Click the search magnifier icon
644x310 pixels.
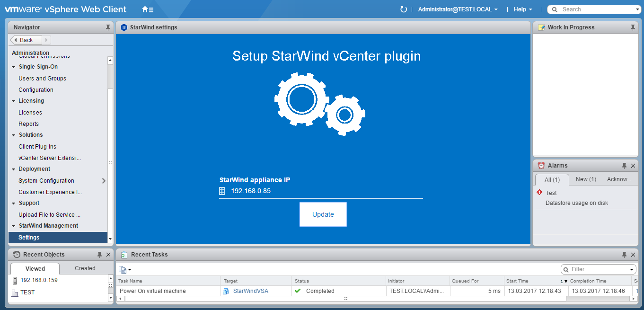pyautogui.click(x=554, y=9)
